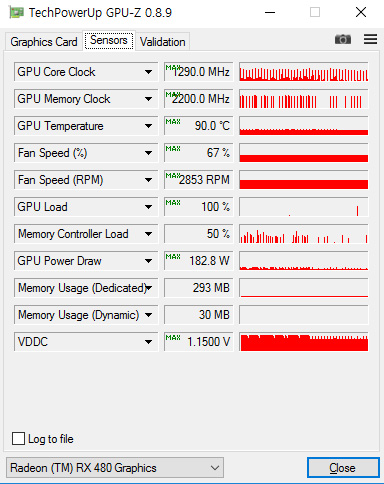Click the 182.8 W power draw value

click(x=199, y=261)
